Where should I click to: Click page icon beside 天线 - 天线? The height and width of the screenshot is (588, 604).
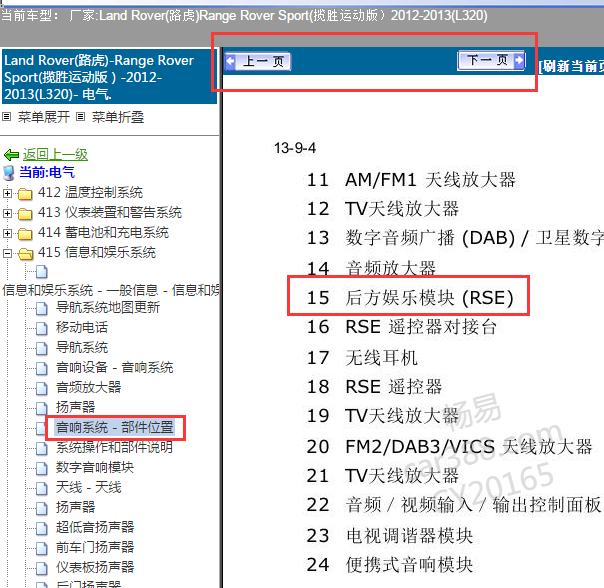tap(42, 489)
